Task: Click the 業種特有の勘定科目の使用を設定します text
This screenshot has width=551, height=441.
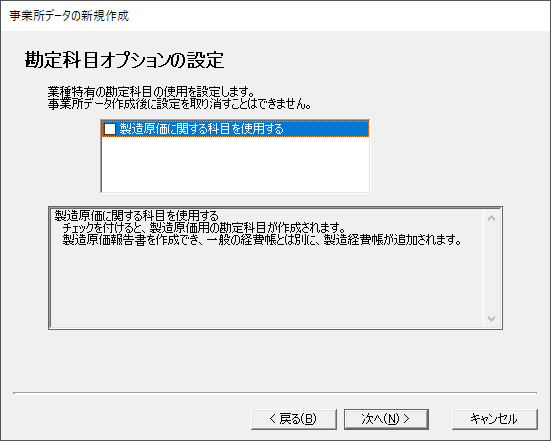Action: (151, 92)
